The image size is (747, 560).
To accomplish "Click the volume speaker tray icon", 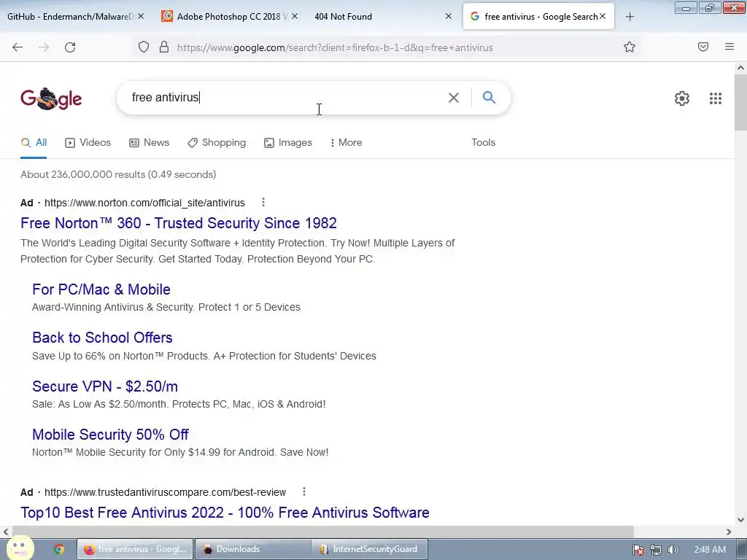I will tap(673, 550).
